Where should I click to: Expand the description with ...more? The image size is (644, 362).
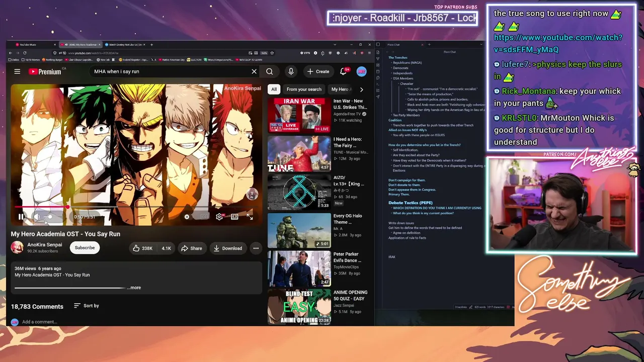134,288
